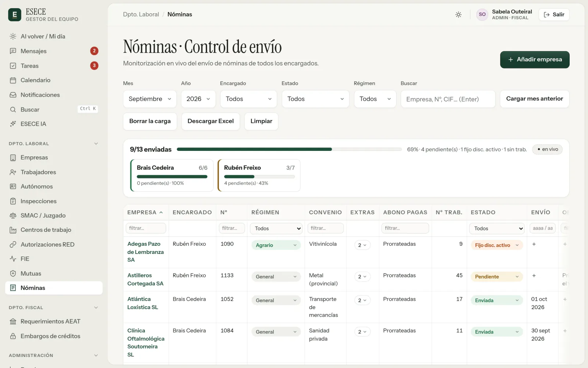Open Mensajes in the sidebar

pos(54,51)
